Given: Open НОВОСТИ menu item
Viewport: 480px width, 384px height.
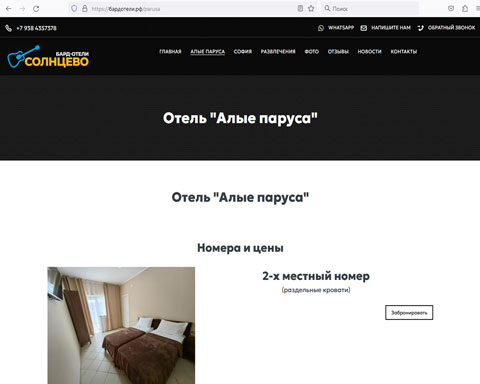Looking at the screenshot, I should (x=369, y=52).
